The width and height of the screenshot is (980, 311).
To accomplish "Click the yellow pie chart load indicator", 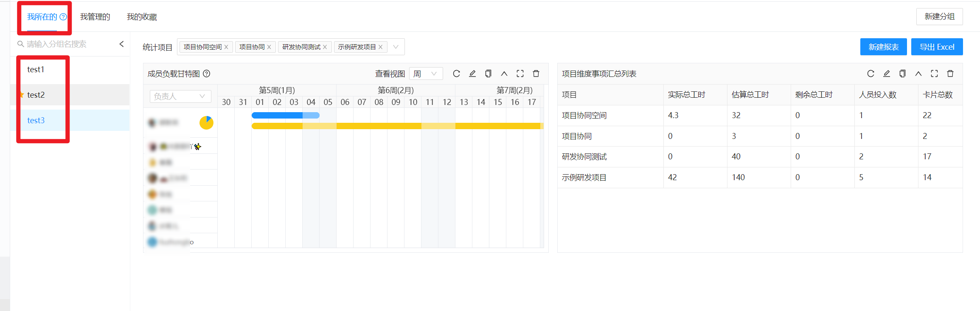I will [206, 123].
